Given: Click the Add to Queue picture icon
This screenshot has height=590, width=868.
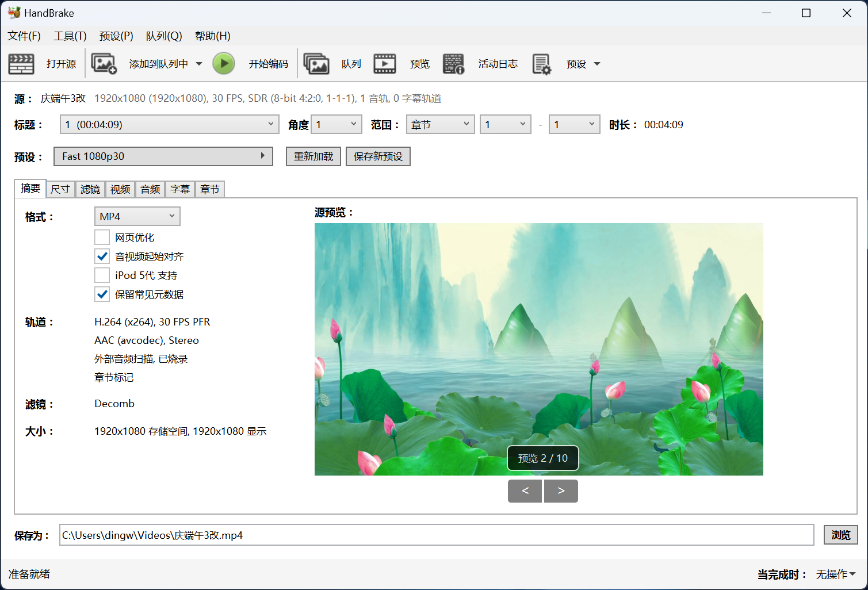Looking at the screenshot, I should [x=104, y=64].
